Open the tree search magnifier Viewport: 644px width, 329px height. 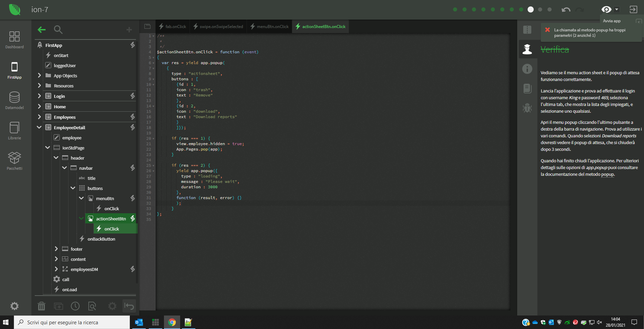58,30
